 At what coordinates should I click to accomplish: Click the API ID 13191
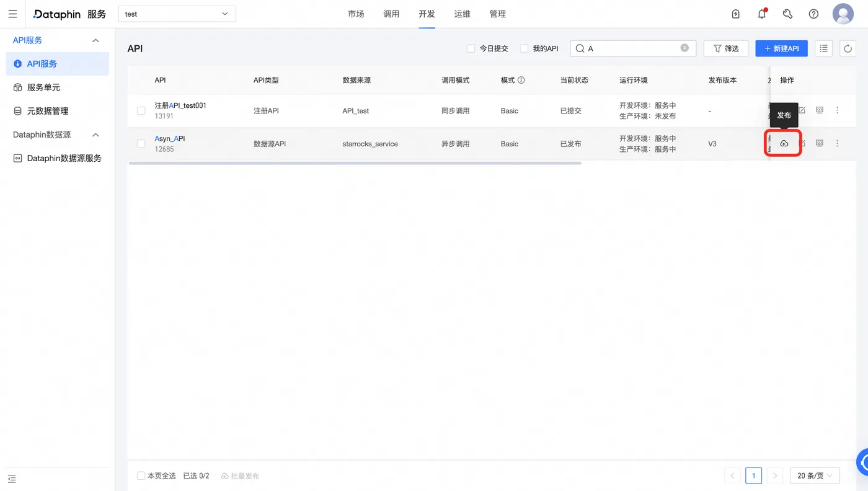tap(164, 116)
